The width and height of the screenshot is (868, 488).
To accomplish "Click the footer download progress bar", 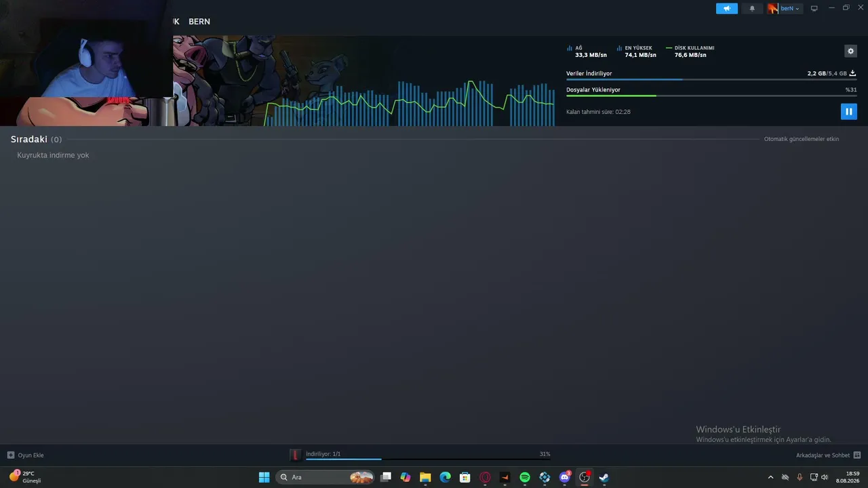I will [x=428, y=460].
